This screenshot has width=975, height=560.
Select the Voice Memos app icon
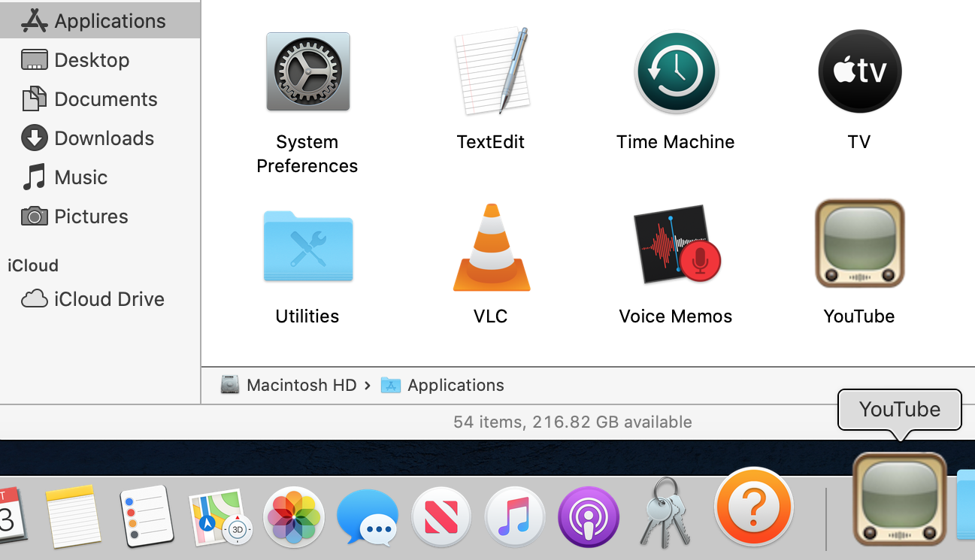pyautogui.click(x=677, y=244)
